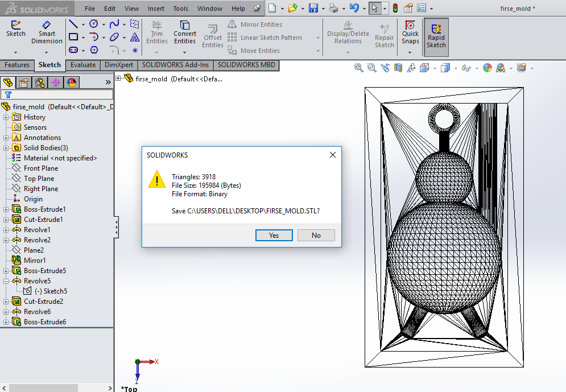Switch to the Evaluate tab
The width and height of the screenshot is (566, 392).
(x=83, y=65)
